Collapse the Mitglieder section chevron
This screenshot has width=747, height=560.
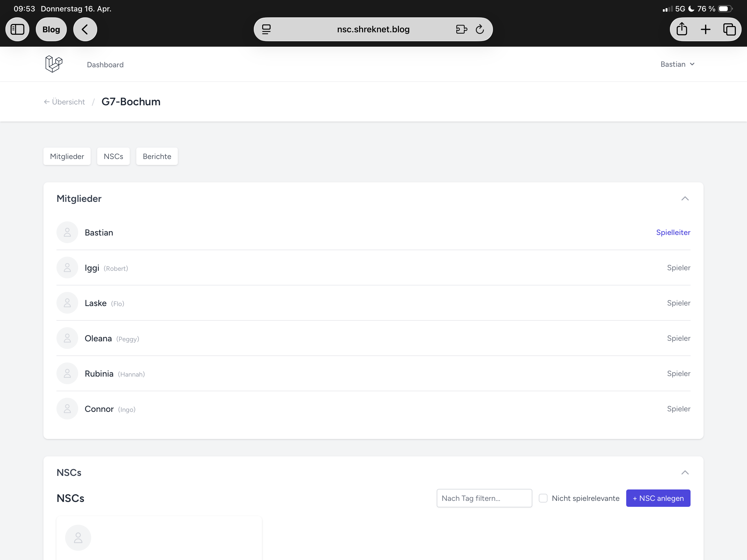coord(685,199)
